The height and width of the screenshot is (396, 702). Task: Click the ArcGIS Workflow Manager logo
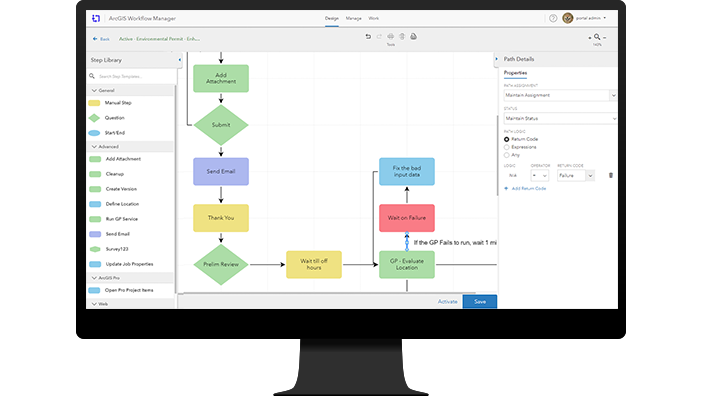96,18
